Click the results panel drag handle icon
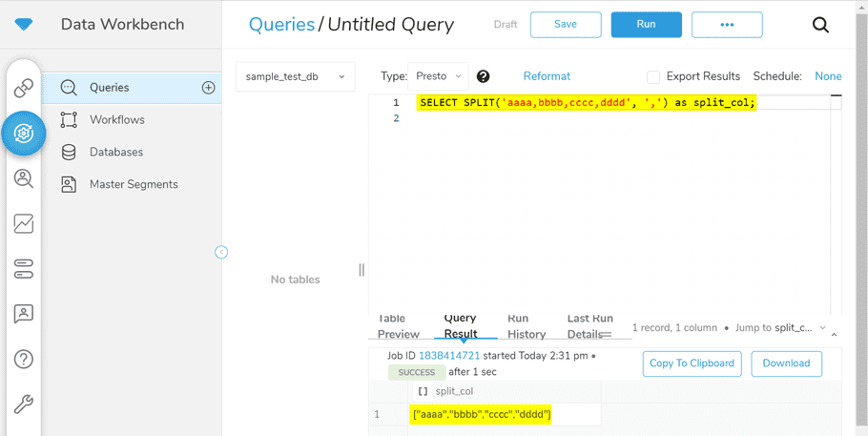 click(x=608, y=334)
